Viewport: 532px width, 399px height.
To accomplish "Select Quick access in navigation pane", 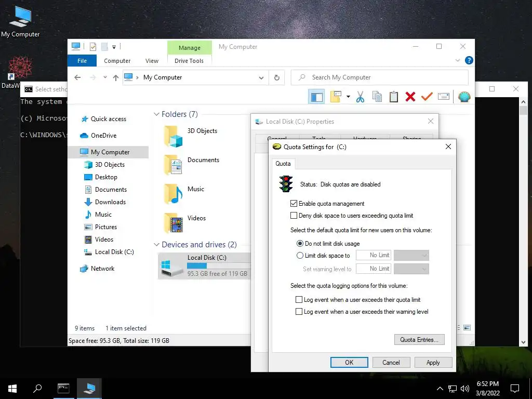I will tap(108, 119).
